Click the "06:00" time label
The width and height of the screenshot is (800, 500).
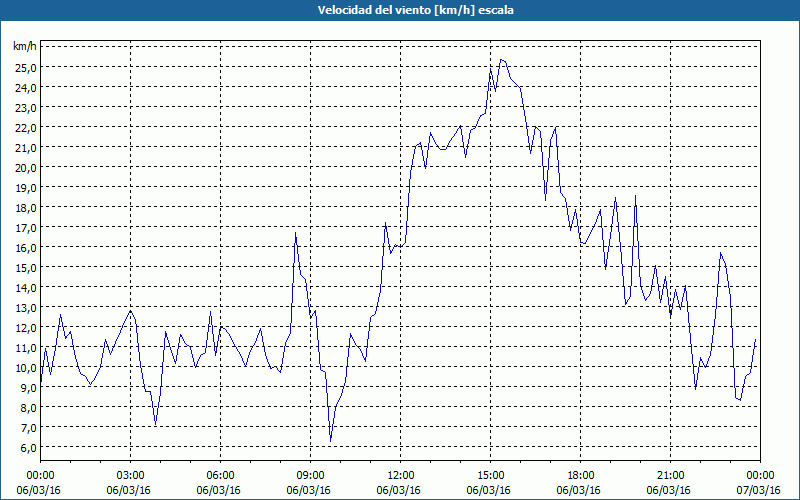point(220,476)
